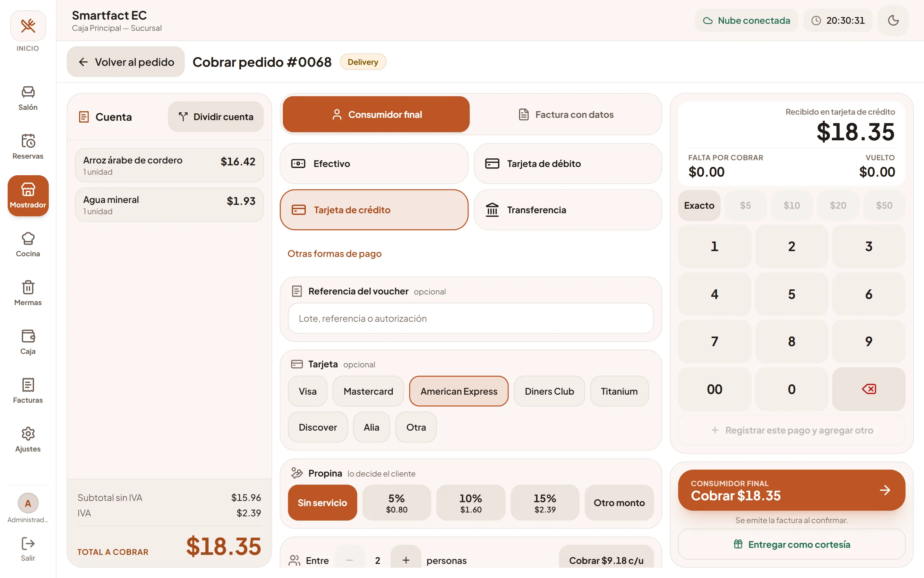
Task: Choose Sin servicio tip option
Action: coord(322,503)
